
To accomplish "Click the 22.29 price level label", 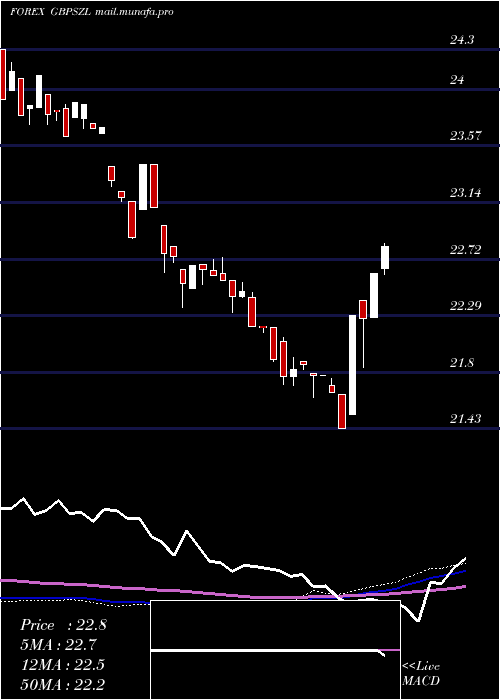I will tap(466, 306).
